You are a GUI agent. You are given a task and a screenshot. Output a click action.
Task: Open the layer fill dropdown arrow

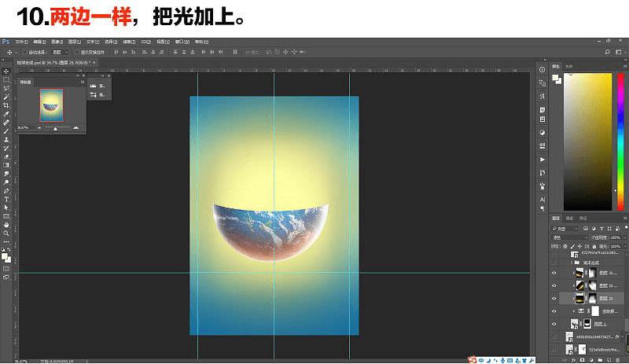pos(623,246)
